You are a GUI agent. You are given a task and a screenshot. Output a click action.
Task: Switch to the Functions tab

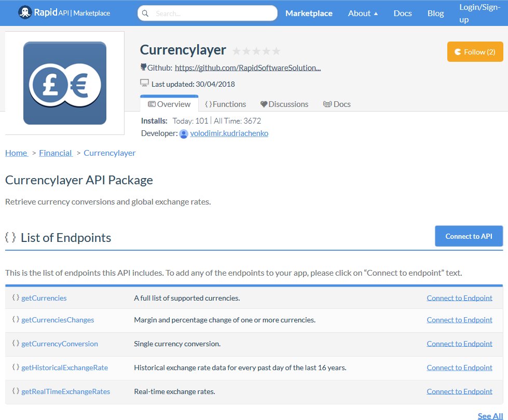tap(226, 104)
